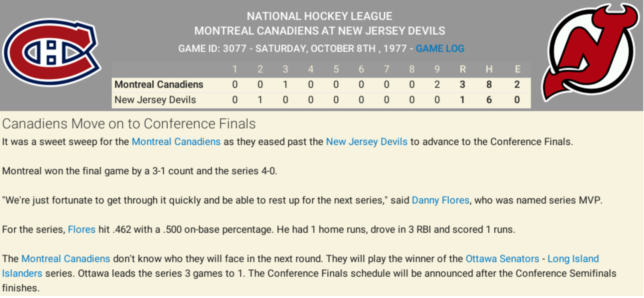
Task: Open New Jersey Devils link in recap
Action: point(367,142)
